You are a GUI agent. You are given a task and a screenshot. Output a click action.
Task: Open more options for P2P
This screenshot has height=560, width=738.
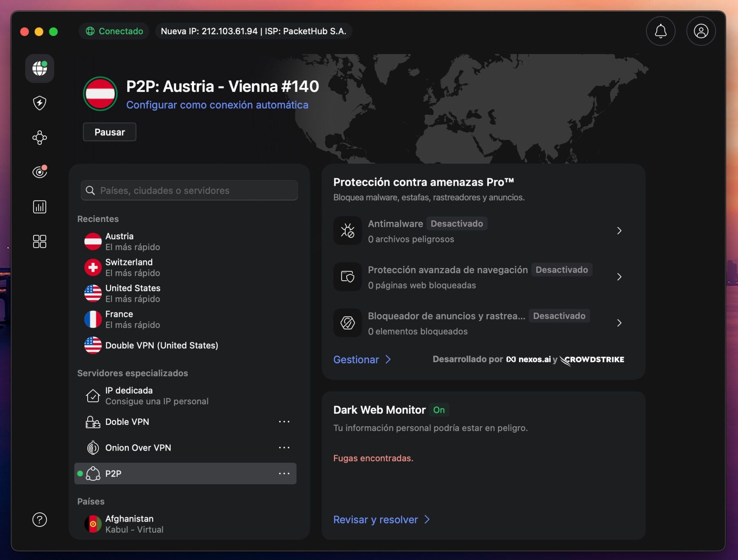click(284, 474)
